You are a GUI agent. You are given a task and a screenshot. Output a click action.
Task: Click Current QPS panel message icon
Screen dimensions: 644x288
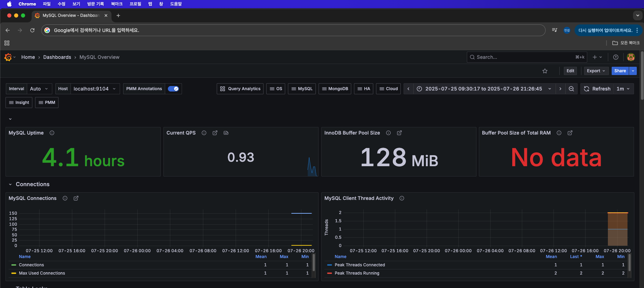(x=226, y=133)
